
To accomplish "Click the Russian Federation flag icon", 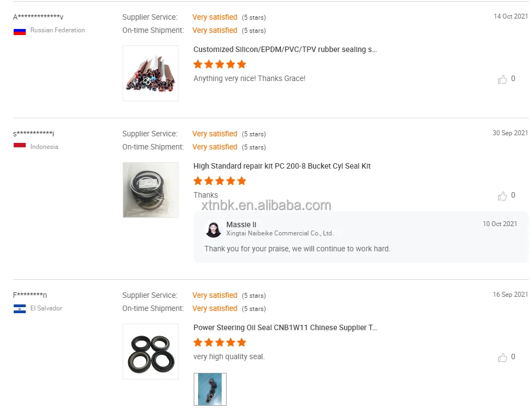I will coord(20,31).
